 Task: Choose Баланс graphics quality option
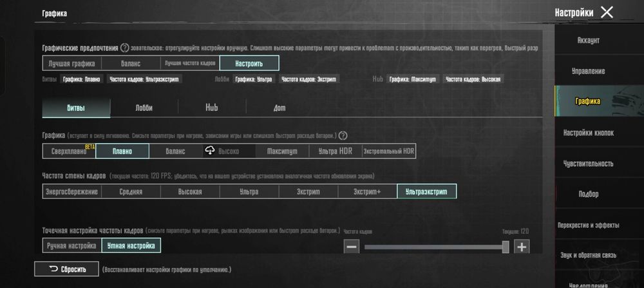tap(175, 151)
